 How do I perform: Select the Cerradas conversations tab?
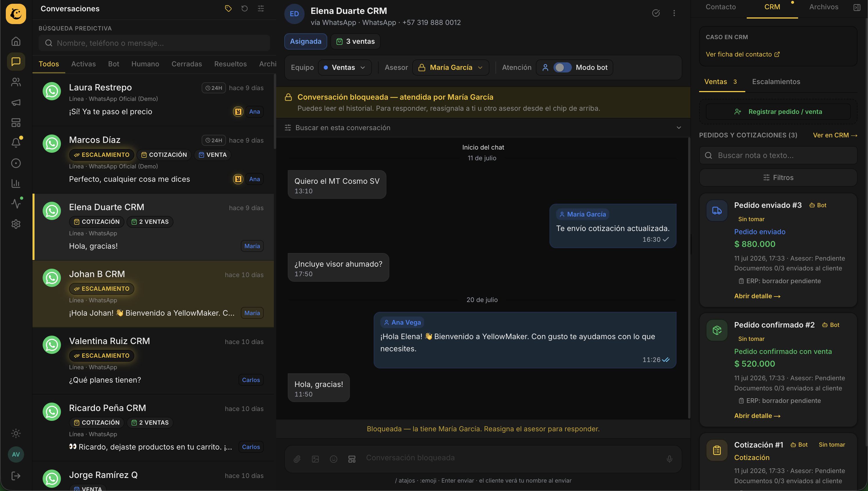pyautogui.click(x=187, y=64)
